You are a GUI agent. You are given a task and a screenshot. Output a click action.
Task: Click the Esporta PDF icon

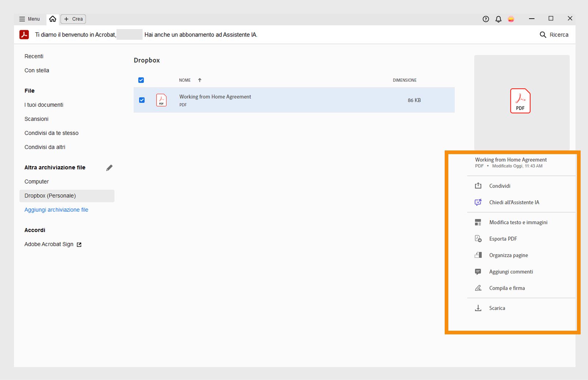478,239
